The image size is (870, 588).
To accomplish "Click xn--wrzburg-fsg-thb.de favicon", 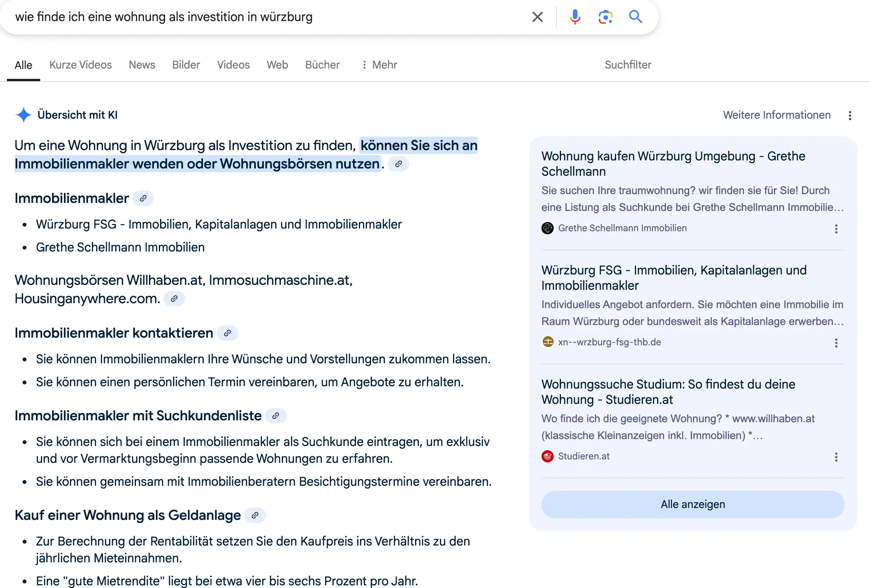I will (x=548, y=342).
